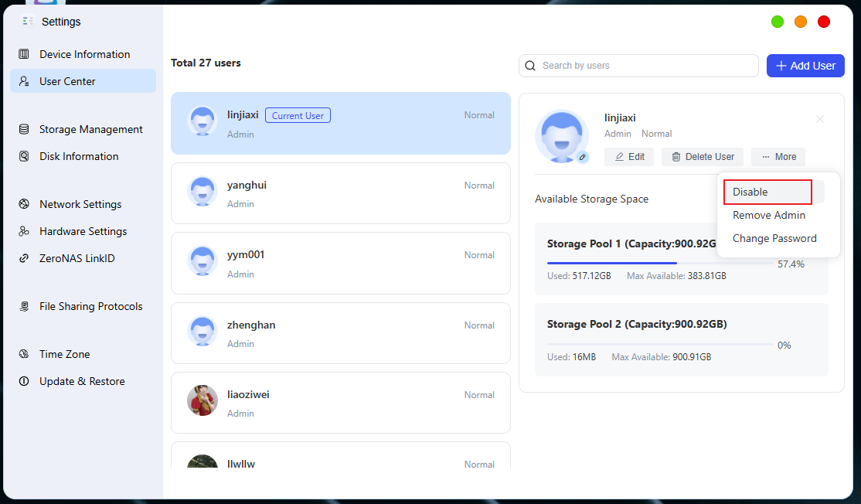Click the 'Used: 16MB' text
861x504 pixels.
click(572, 357)
